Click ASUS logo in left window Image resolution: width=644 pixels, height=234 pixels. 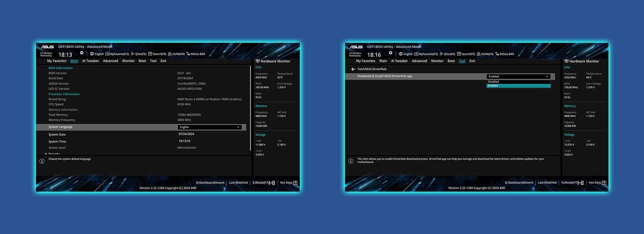(47, 47)
